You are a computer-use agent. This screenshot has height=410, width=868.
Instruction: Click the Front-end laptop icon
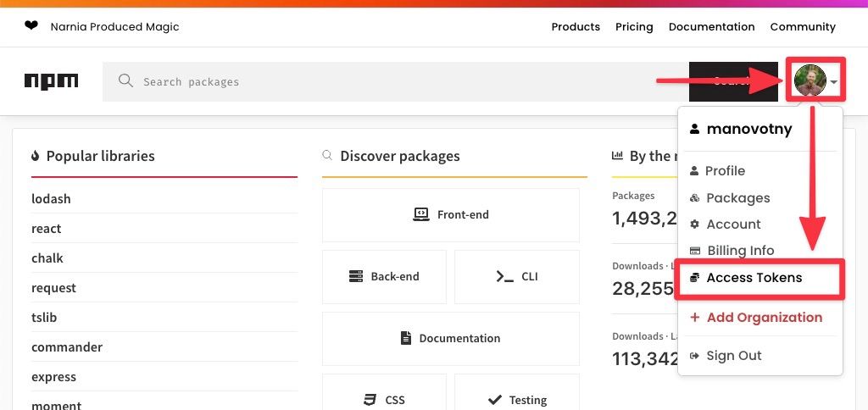[x=421, y=214]
